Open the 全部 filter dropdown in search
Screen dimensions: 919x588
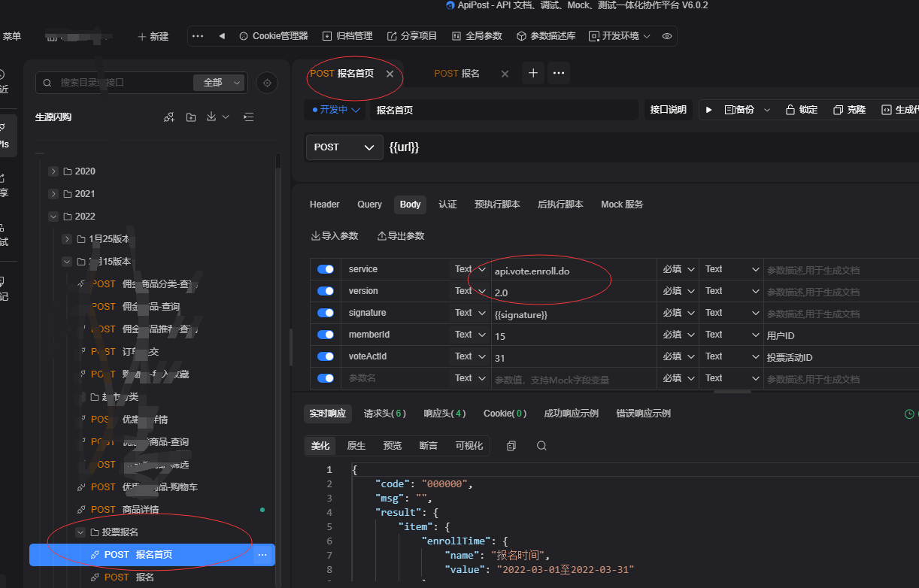click(x=219, y=83)
